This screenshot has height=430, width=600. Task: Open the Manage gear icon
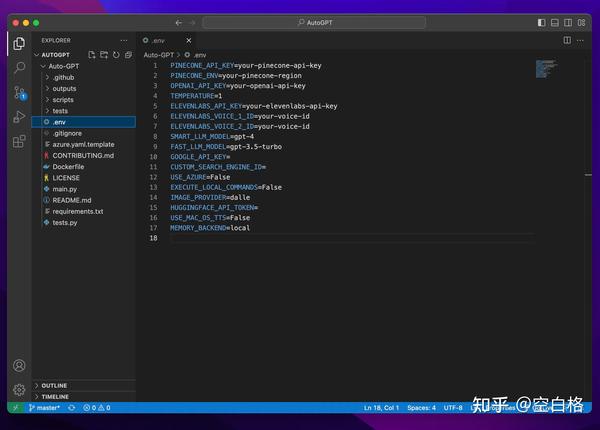[x=19, y=390]
